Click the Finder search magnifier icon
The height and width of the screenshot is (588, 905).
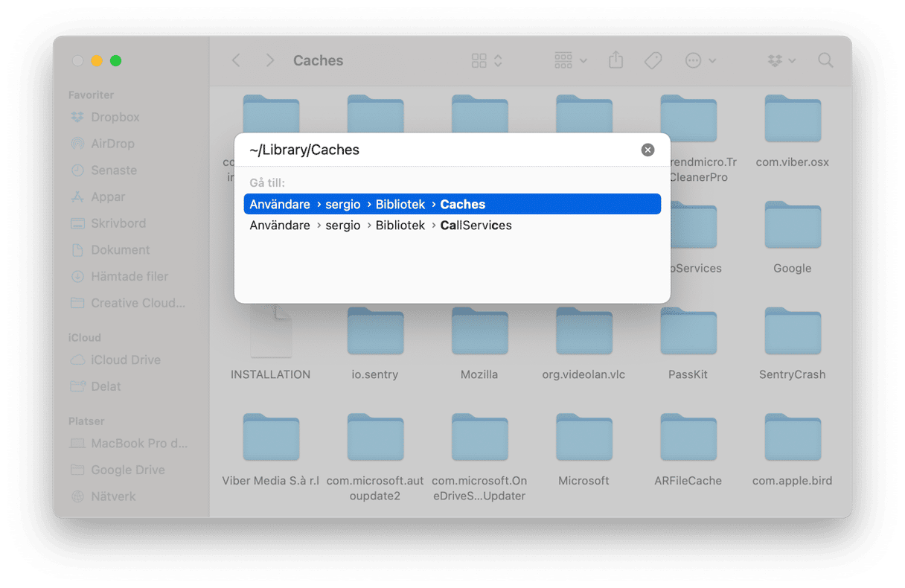tap(825, 61)
